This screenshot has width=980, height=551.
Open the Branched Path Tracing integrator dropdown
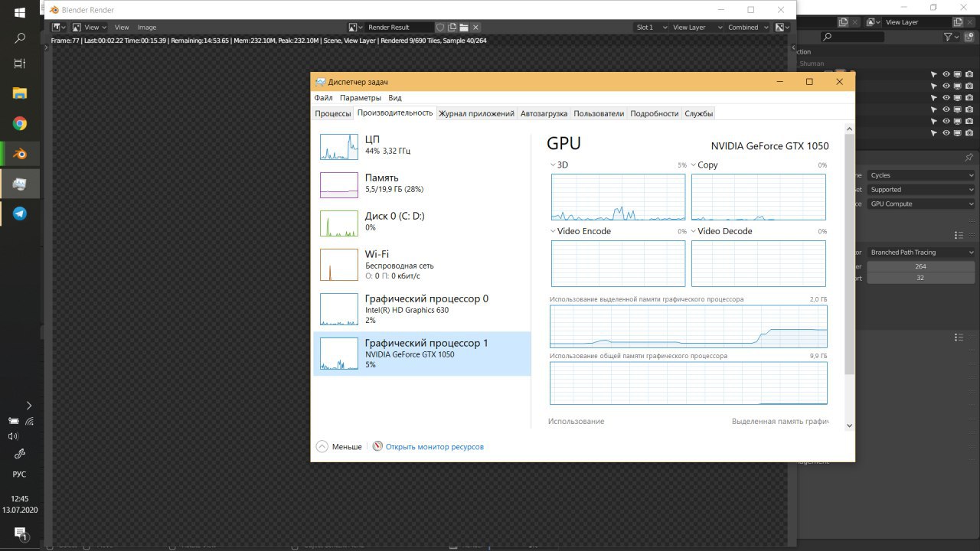pyautogui.click(x=921, y=253)
